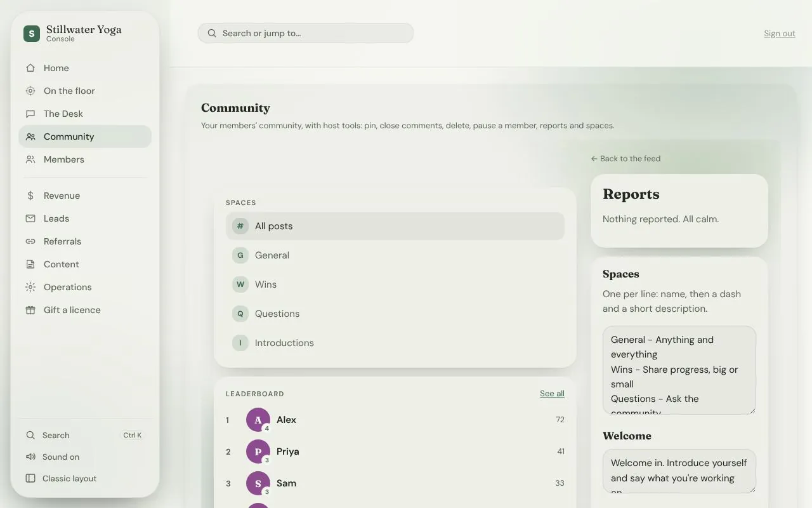Open The Desk section
Image resolution: width=812 pixels, height=508 pixels.
tap(85, 114)
